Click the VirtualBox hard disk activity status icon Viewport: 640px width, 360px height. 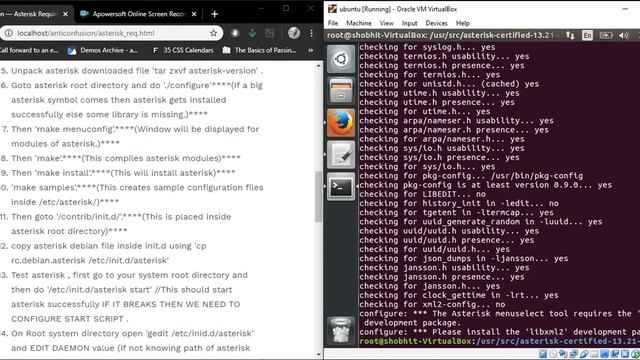click(543, 354)
